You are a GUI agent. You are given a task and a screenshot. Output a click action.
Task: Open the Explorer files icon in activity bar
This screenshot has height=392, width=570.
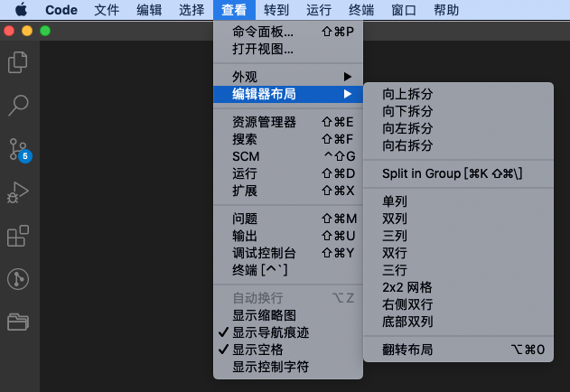click(18, 62)
